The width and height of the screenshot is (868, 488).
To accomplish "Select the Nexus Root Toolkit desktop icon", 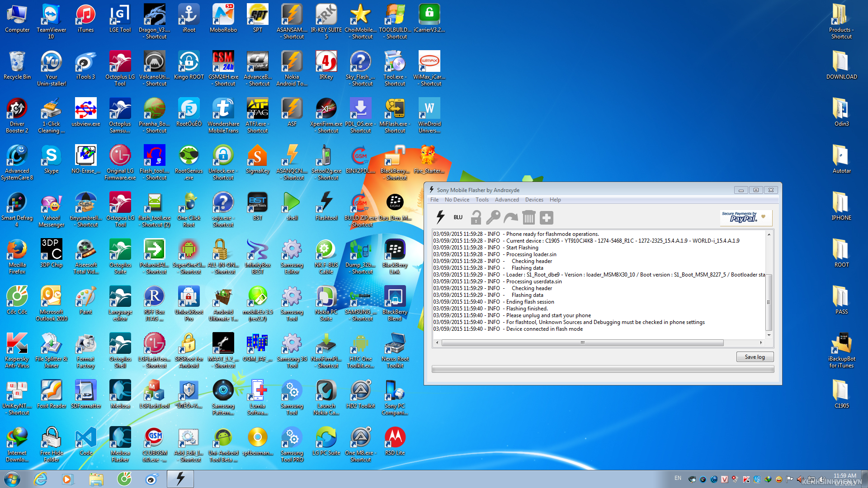I will [x=395, y=350].
